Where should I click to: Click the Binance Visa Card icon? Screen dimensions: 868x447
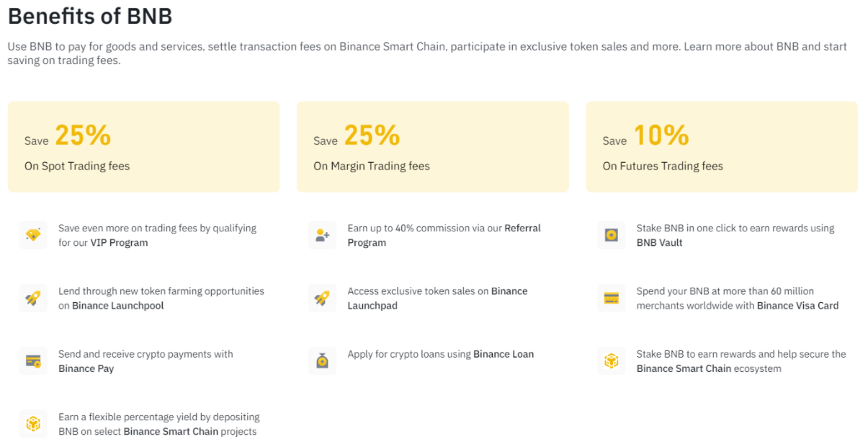611,298
